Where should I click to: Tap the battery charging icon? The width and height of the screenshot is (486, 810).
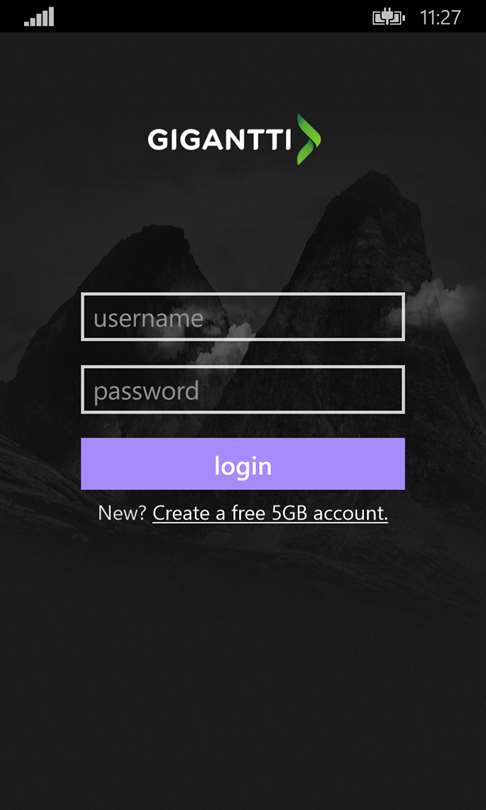pyautogui.click(x=389, y=18)
